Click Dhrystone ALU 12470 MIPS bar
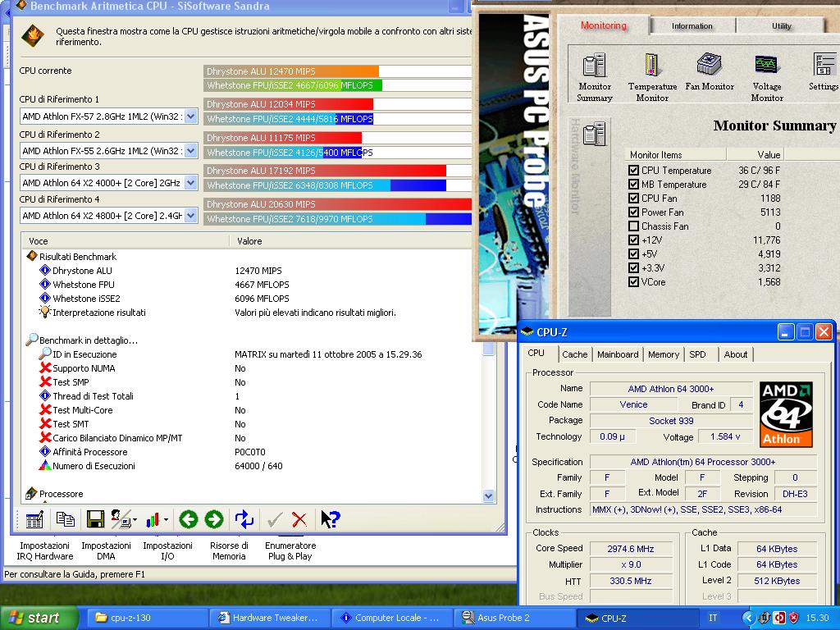 point(291,71)
